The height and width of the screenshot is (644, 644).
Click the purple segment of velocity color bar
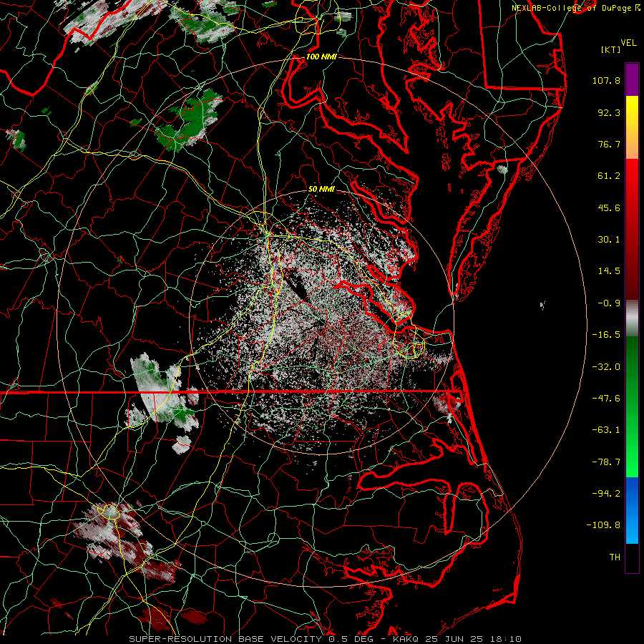pyautogui.click(x=632, y=79)
